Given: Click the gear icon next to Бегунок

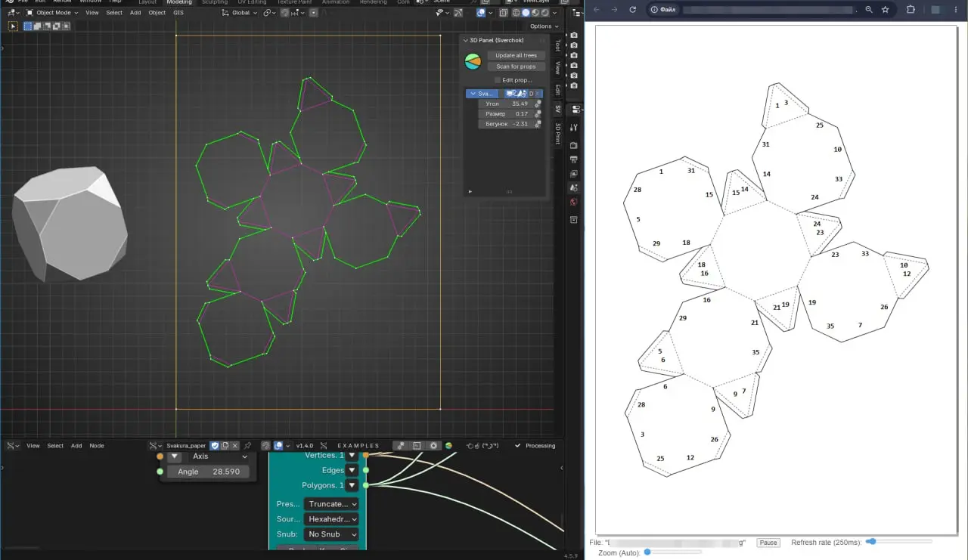Looking at the screenshot, I should (538, 124).
